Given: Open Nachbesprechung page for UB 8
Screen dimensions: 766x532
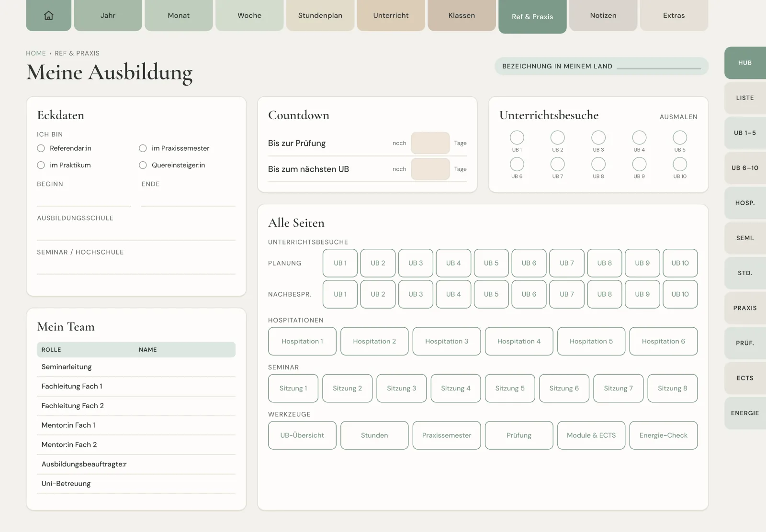Looking at the screenshot, I should [x=605, y=294].
